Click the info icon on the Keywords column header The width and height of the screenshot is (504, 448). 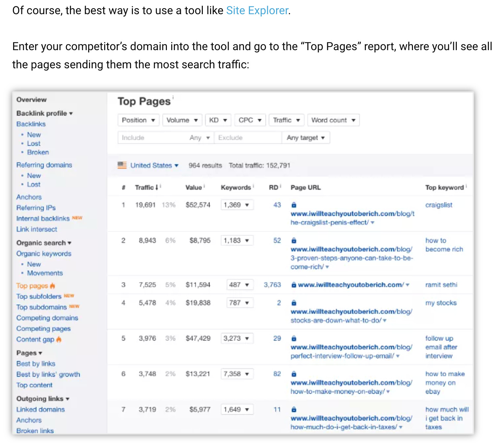point(253,185)
